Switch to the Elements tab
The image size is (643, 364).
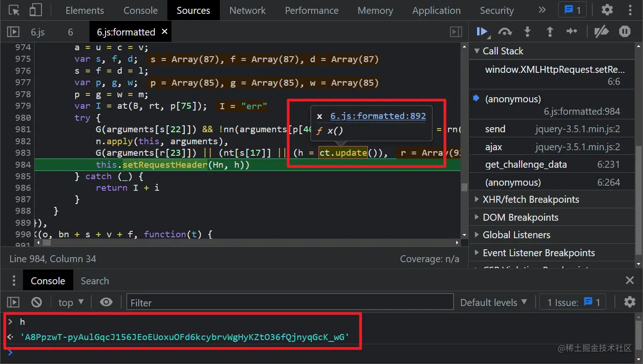coord(85,10)
